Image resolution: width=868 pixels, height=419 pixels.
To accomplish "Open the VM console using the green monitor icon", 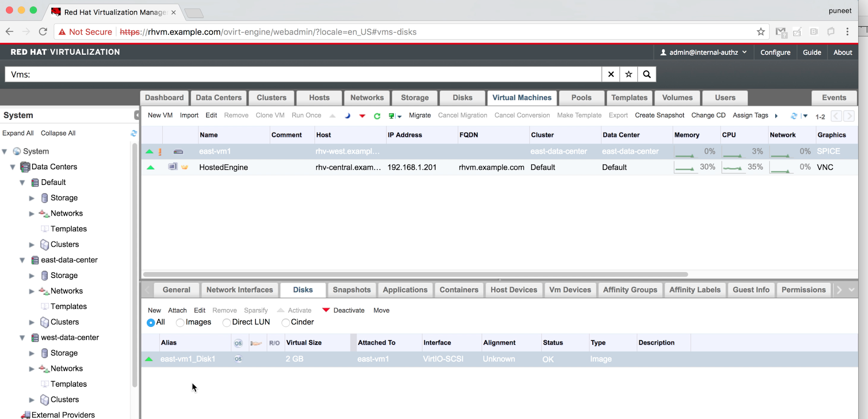I will (392, 116).
